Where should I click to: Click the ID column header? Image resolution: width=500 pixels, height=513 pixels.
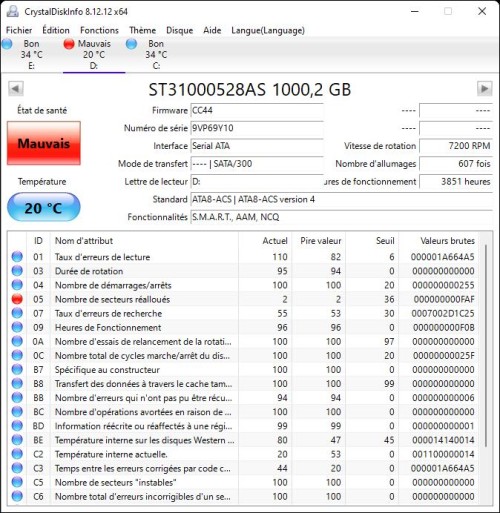[38, 241]
